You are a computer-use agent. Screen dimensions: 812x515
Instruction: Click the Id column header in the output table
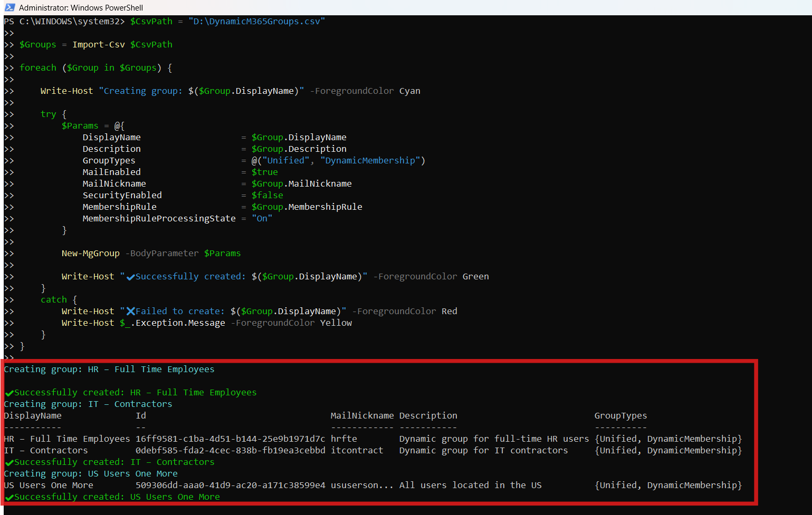(140, 416)
